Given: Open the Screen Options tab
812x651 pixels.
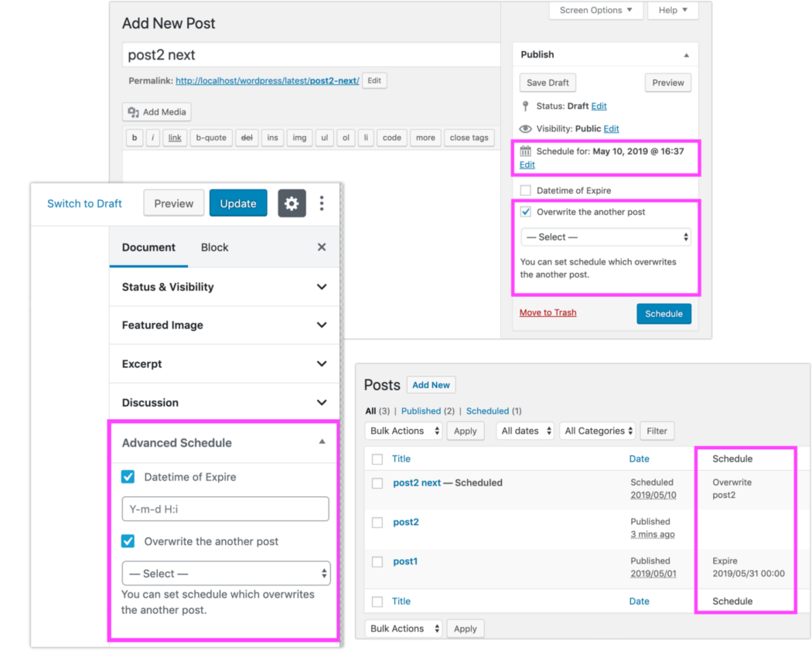Looking at the screenshot, I should tap(596, 10).
